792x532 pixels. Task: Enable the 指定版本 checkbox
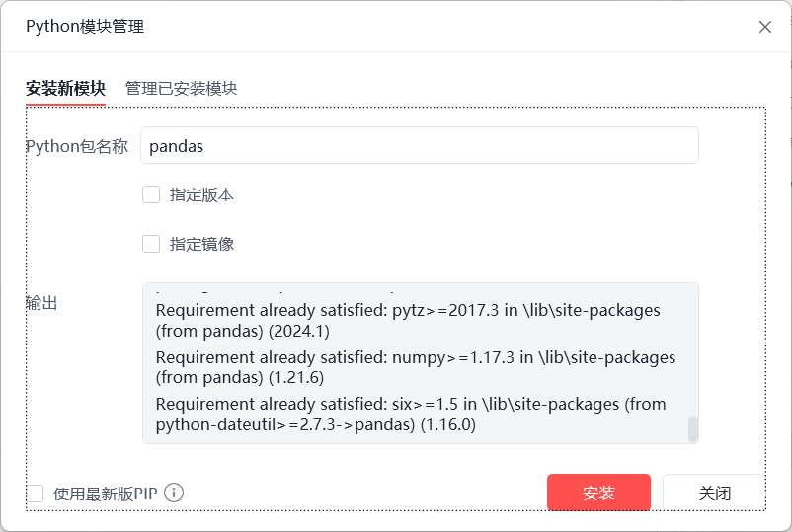[151, 194]
